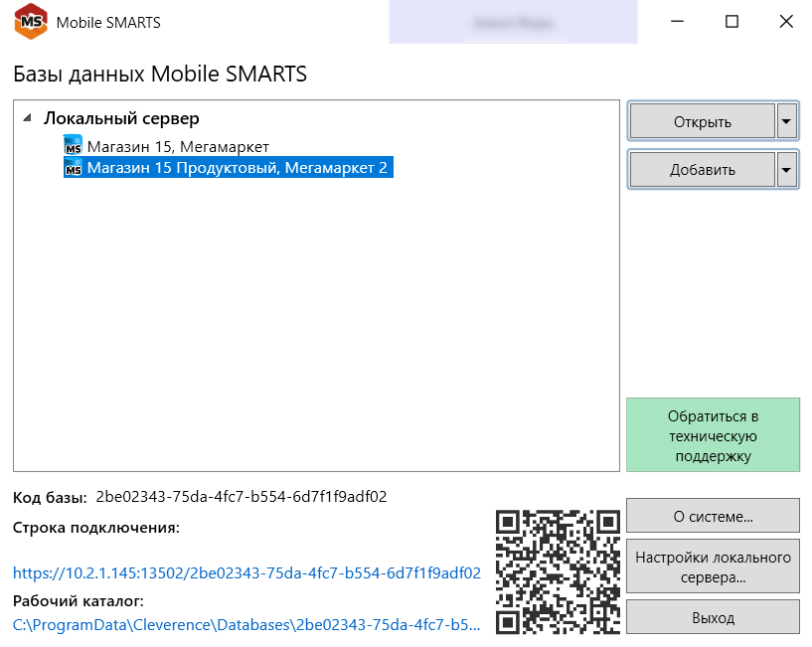This screenshot has width=812, height=647.
Task: Select Магазин 15 Продуктовый, Мегамаркет 2 database
Action: coord(237,169)
